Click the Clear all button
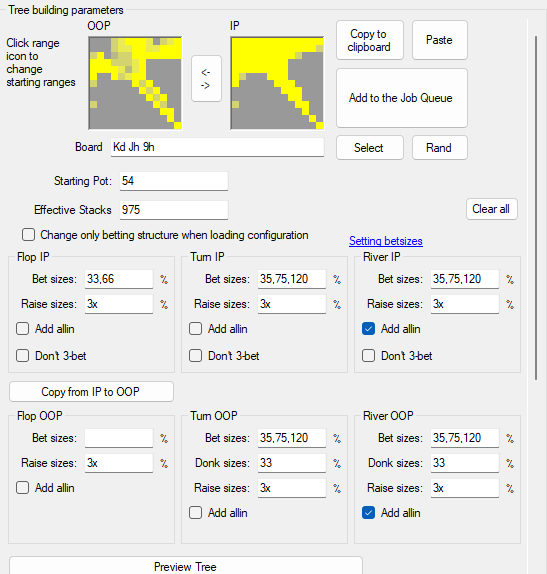Screen dimensions: 547x574 tap(492, 209)
